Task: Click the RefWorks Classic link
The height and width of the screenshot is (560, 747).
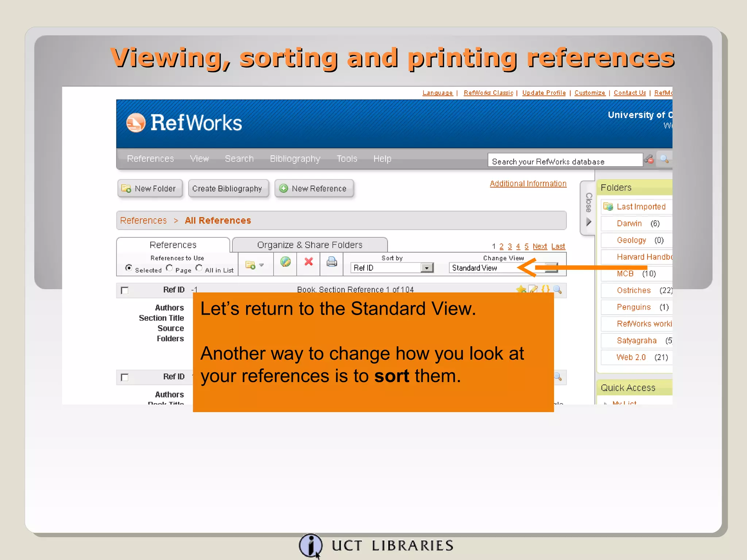Action: pyautogui.click(x=488, y=93)
